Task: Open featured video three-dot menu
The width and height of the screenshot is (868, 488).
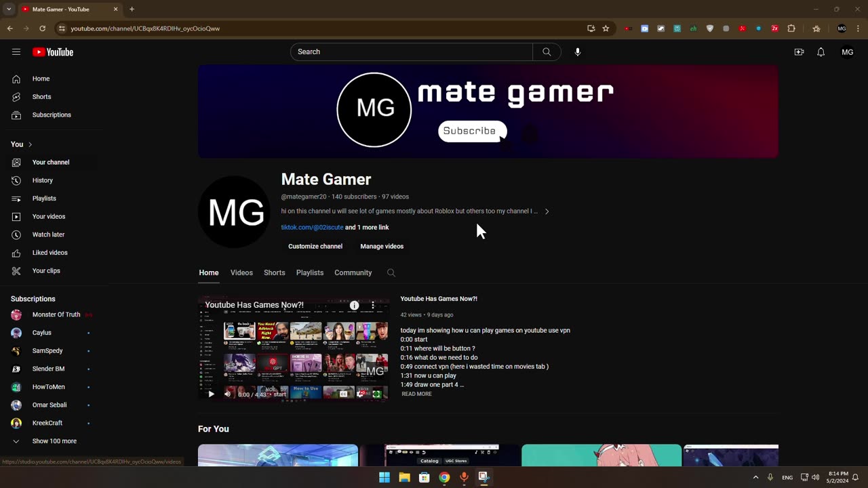Action: [x=372, y=306]
